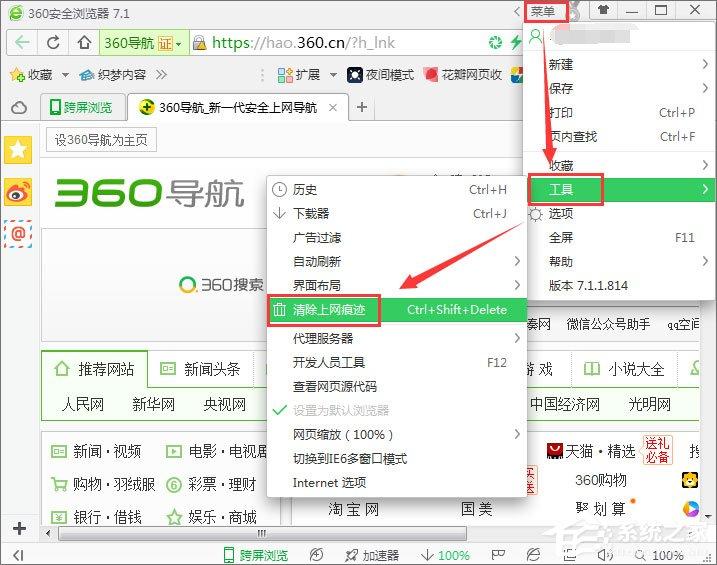Image resolution: width=717 pixels, height=565 pixels.
Task: Expand the 扩展 dropdown arrow
Action: click(x=333, y=75)
